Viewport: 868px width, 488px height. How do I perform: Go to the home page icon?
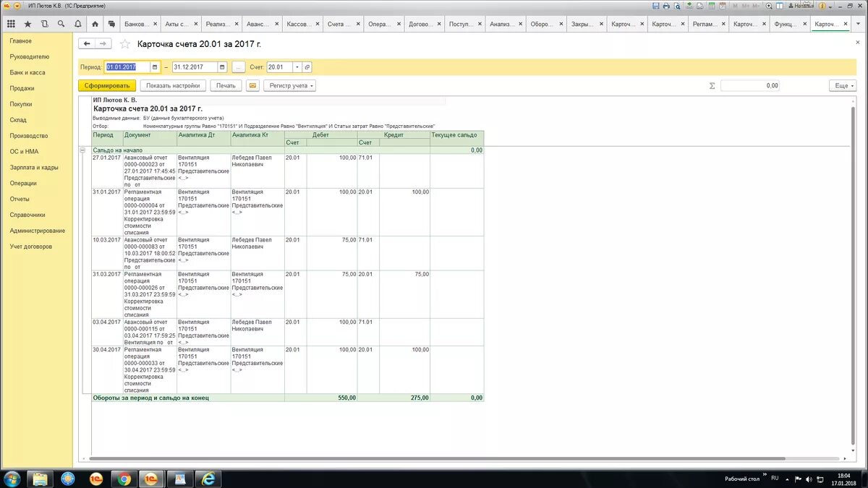coord(95,24)
